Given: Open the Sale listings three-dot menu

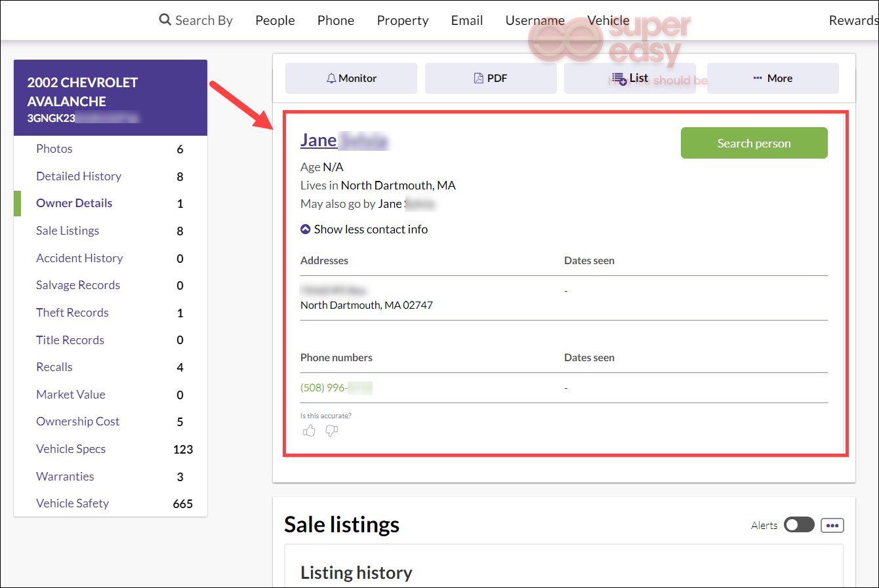Looking at the screenshot, I should [x=832, y=525].
